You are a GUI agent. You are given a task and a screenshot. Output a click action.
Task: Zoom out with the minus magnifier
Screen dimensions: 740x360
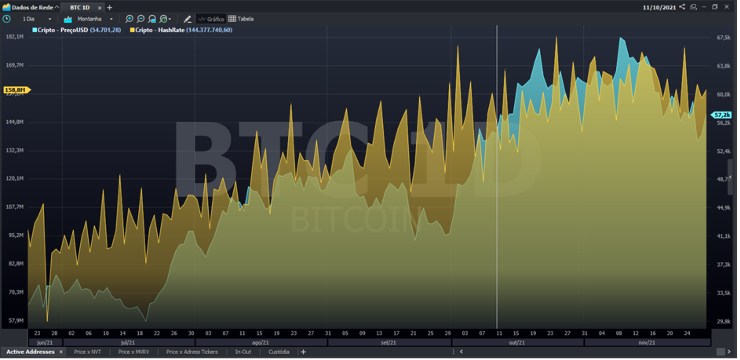point(141,19)
